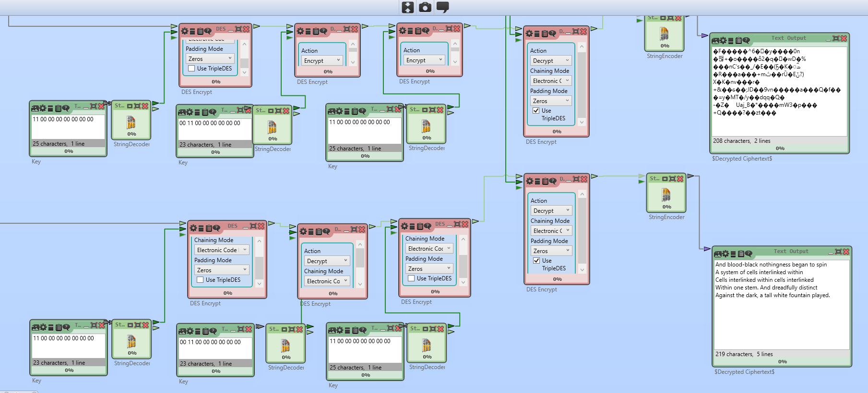Viewport: 868px width, 393px height.
Task: Open presentation view icon of garbled Text Output
Action: (715, 41)
